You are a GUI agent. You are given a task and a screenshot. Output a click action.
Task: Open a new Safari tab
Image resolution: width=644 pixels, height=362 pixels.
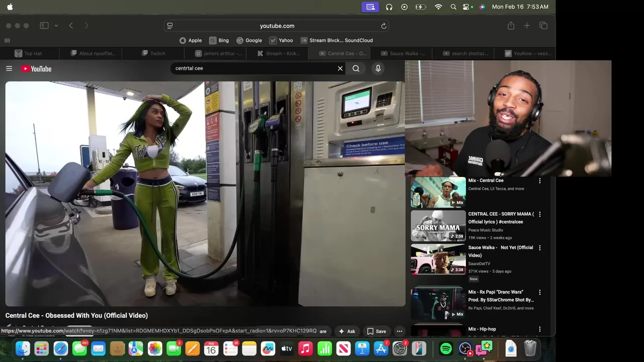(x=527, y=26)
